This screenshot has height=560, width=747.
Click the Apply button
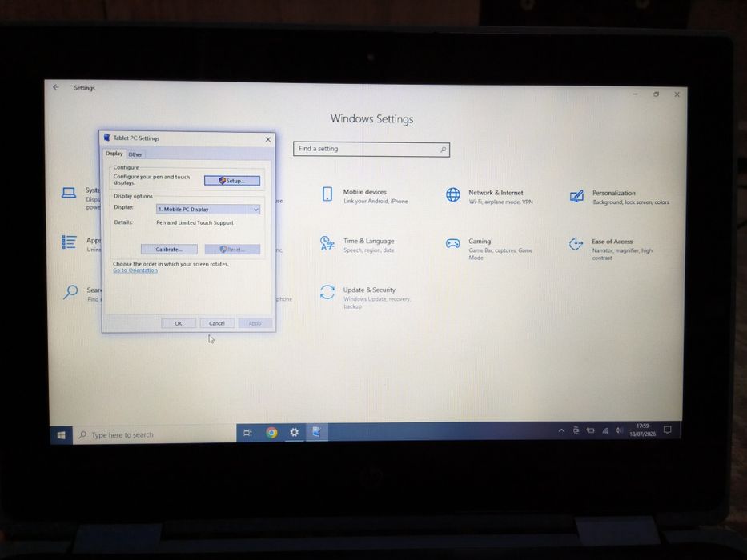pos(255,323)
